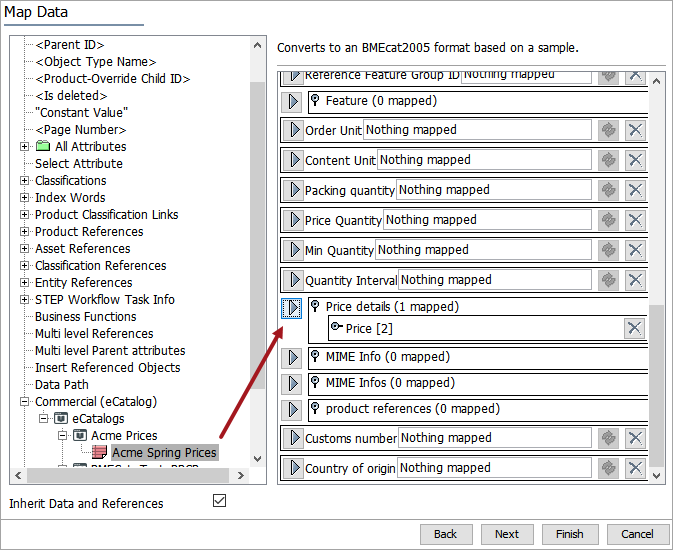Map selection to Price details using its arrow button
Image resolution: width=673 pixels, height=550 pixels.
pyautogui.click(x=292, y=308)
